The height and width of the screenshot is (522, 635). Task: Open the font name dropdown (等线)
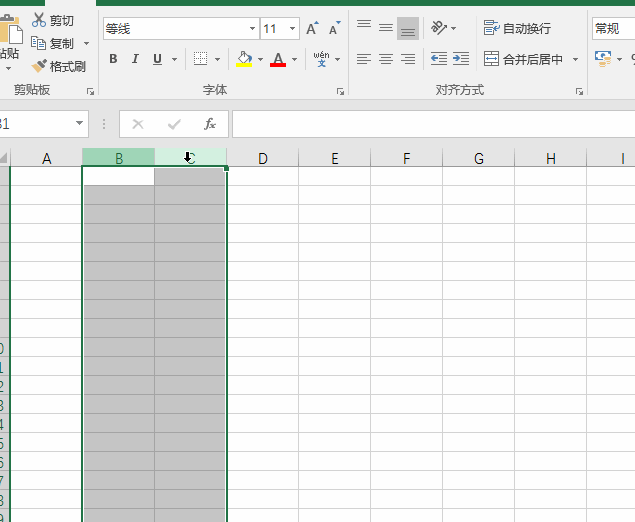[251, 29]
